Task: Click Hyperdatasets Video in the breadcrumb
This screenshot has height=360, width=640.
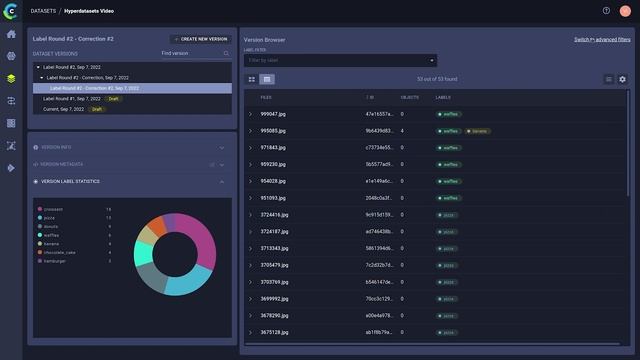Action: click(89, 11)
